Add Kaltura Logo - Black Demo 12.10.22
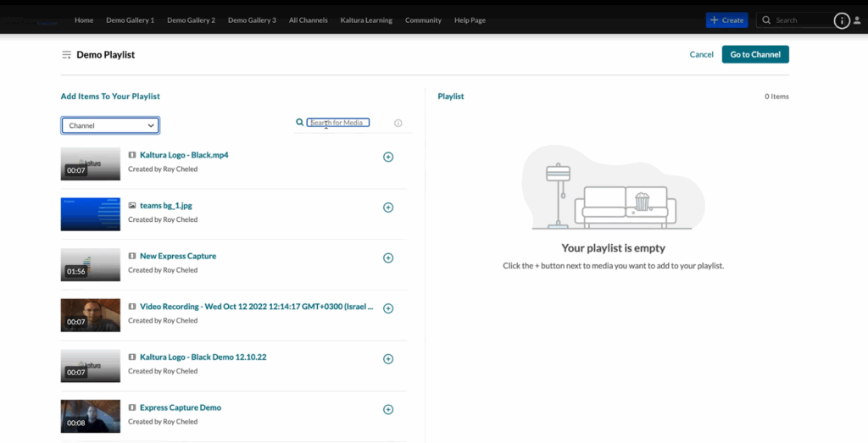868x443 pixels. click(388, 359)
